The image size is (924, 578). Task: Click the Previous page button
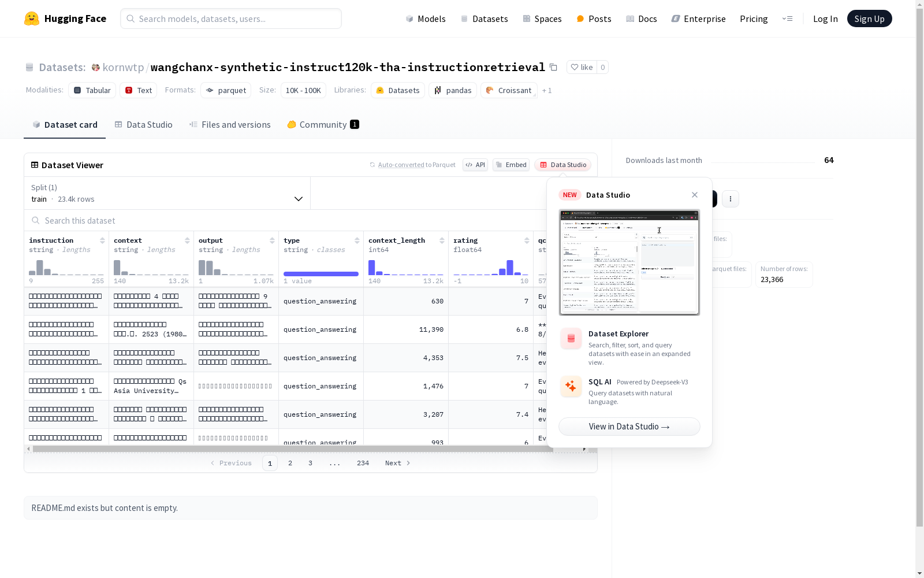pyautogui.click(x=231, y=463)
